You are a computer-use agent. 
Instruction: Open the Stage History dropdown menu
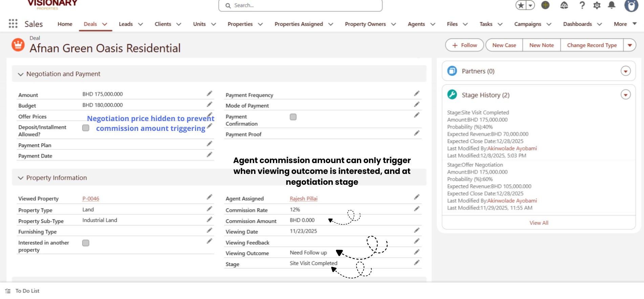[x=625, y=95]
